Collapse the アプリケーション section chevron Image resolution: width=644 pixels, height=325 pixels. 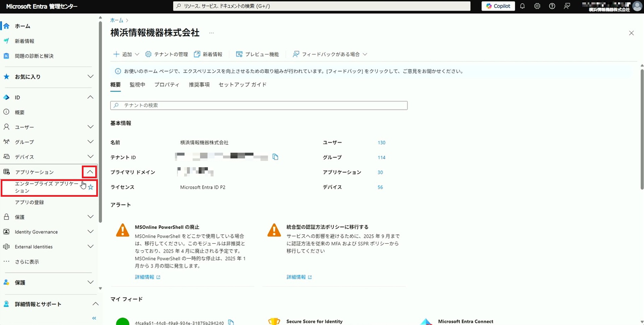point(90,172)
